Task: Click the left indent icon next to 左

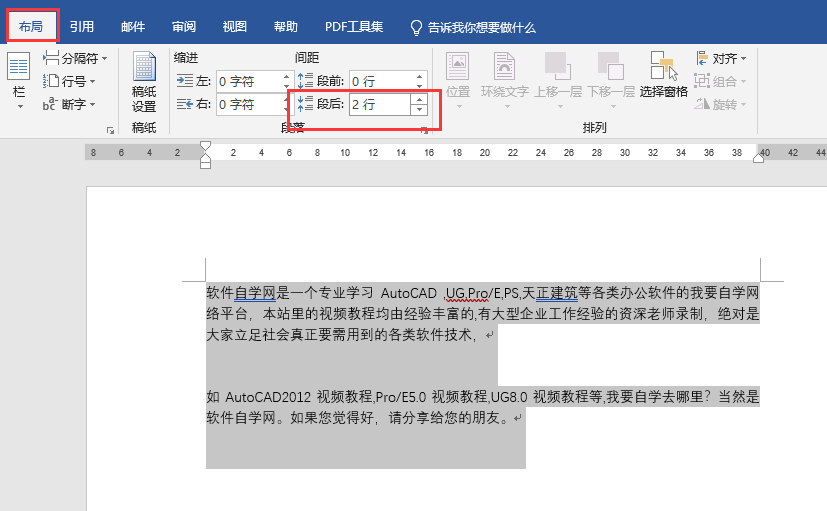Action: pos(185,81)
